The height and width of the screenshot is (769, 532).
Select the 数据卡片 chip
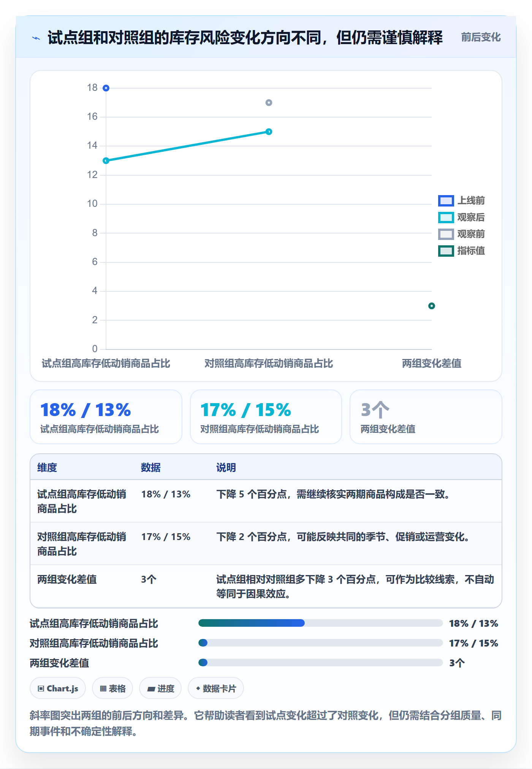tap(215, 688)
